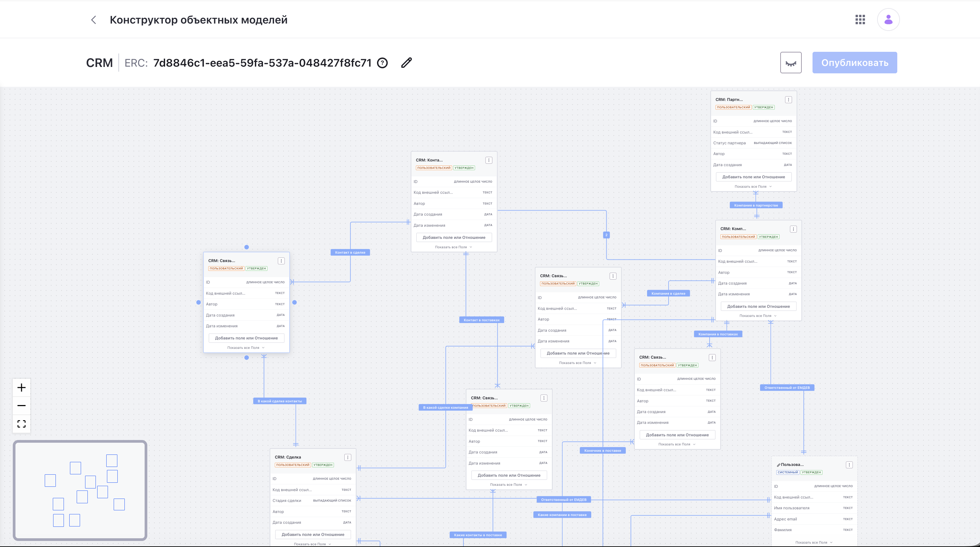
Task: Click Добавить поле или Отношение on CRM: Сделка
Action: coord(312,534)
